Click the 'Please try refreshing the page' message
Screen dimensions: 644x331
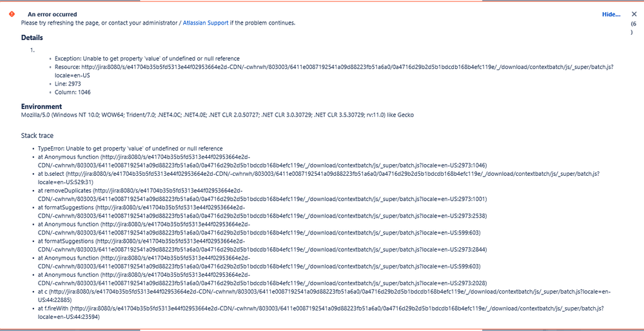tap(158, 23)
